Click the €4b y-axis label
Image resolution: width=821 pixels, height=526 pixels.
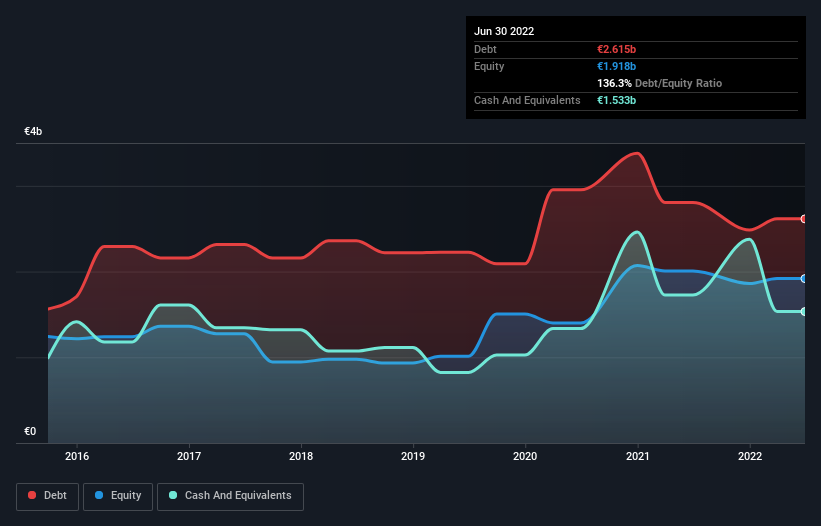pos(33,131)
